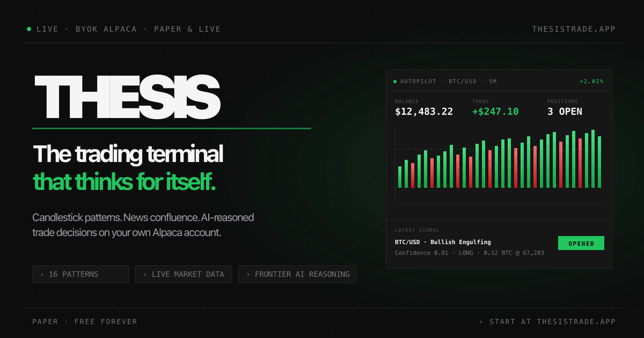Screen dimensions: 644x338
Task: Open the START AT THESISTRADE.APP link
Action: [x=547, y=321]
